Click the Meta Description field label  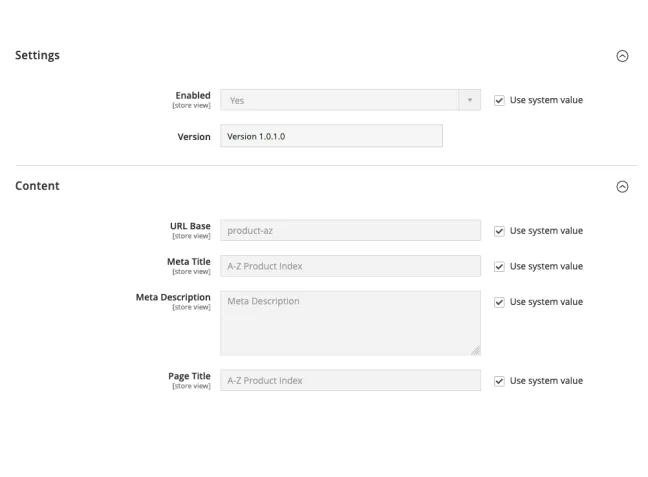(x=173, y=297)
